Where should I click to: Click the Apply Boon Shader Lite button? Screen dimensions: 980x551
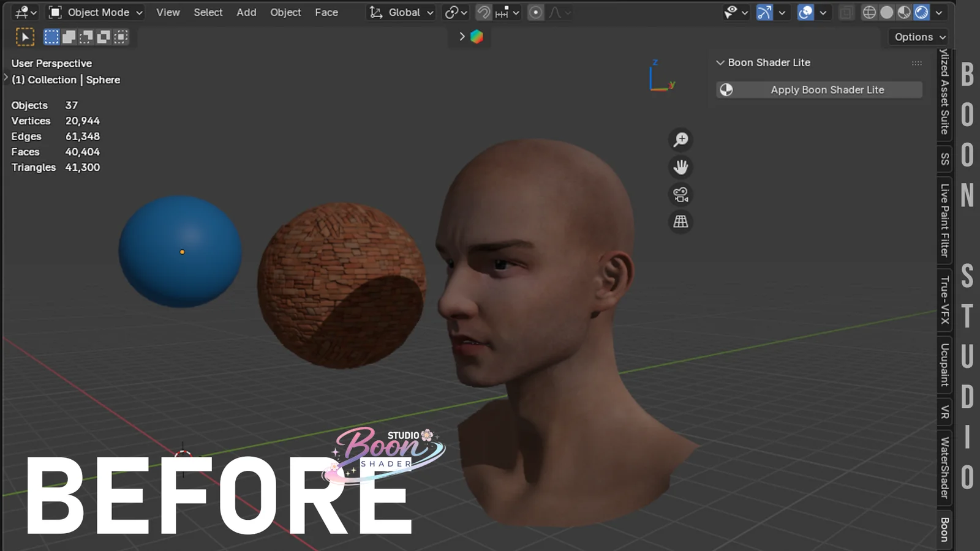(x=819, y=89)
